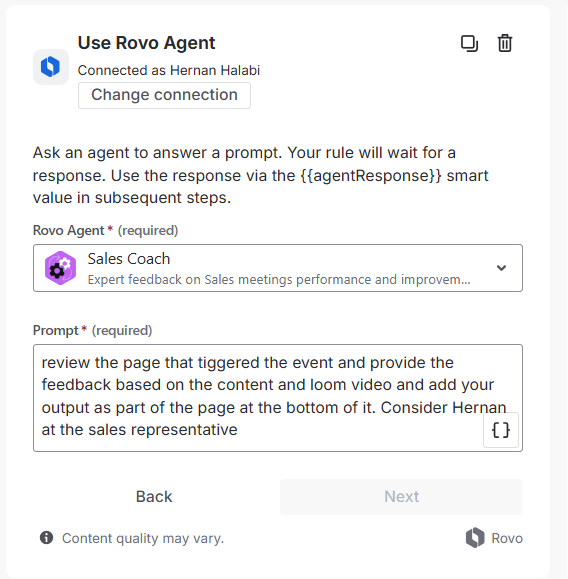The width and height of the screenshot is (568, 579).
Task: Focus the Prompt text area
Action: tap(278, 398)
